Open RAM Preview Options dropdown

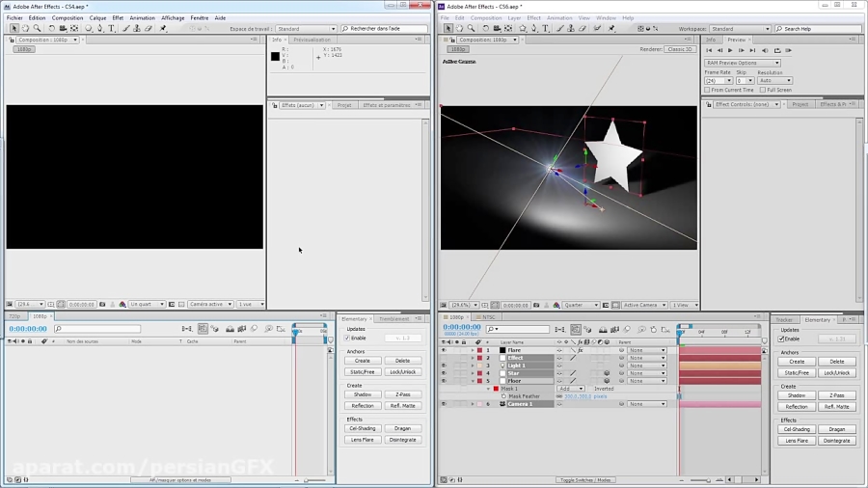tap(743, 63)
